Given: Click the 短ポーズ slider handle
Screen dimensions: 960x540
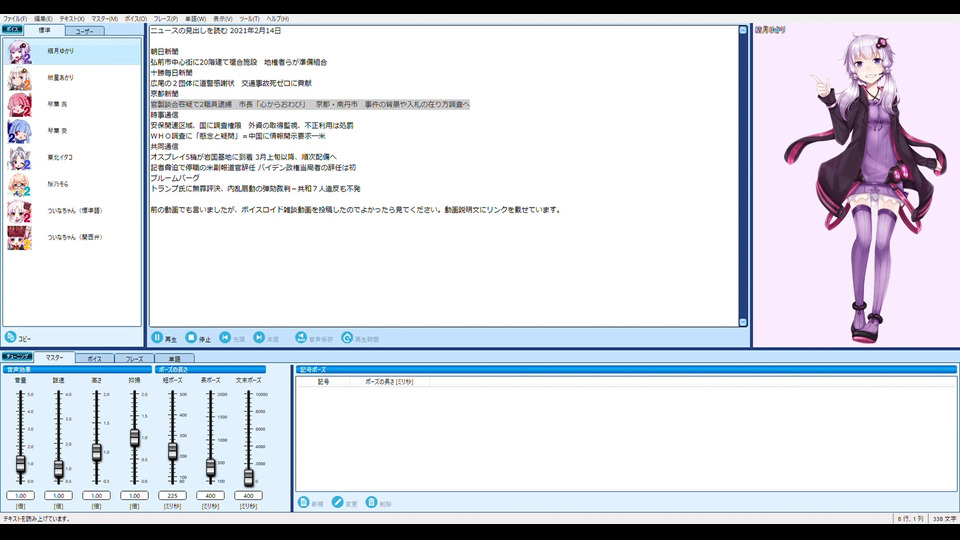Looking at the screenshot, I should (x=173, y=451).
